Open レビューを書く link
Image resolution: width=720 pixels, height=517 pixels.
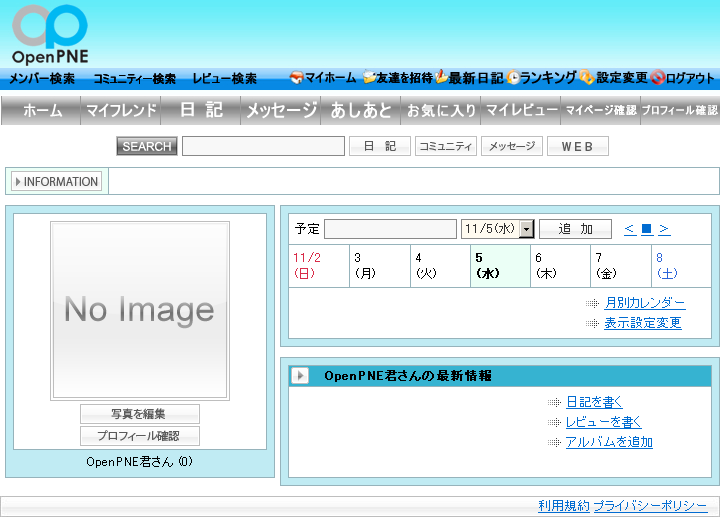click(x=603, y=422)
